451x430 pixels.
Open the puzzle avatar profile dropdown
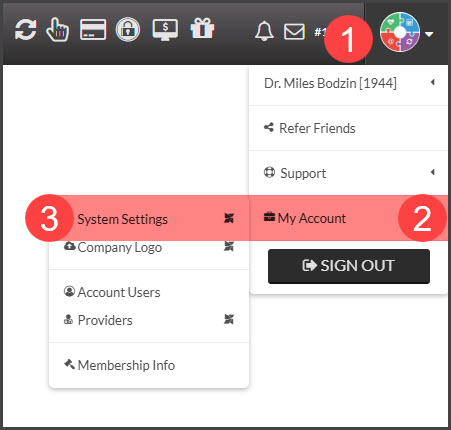pyautogui.click(x=406, y=32)
